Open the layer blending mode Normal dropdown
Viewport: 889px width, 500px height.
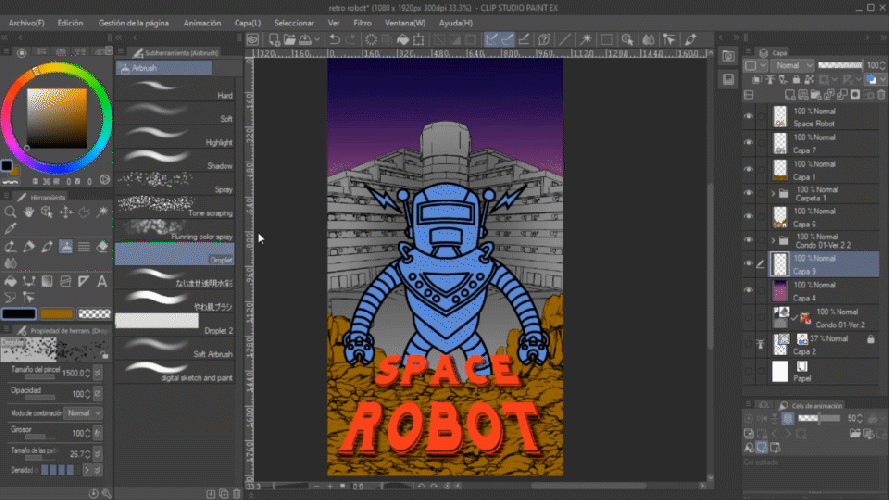[x=793, y=66]
